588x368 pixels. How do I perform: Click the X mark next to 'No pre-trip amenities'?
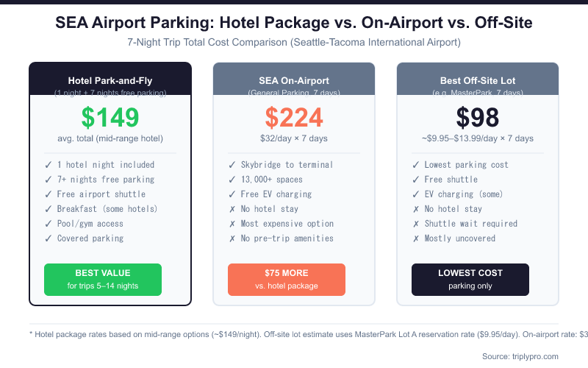(232, 238)
